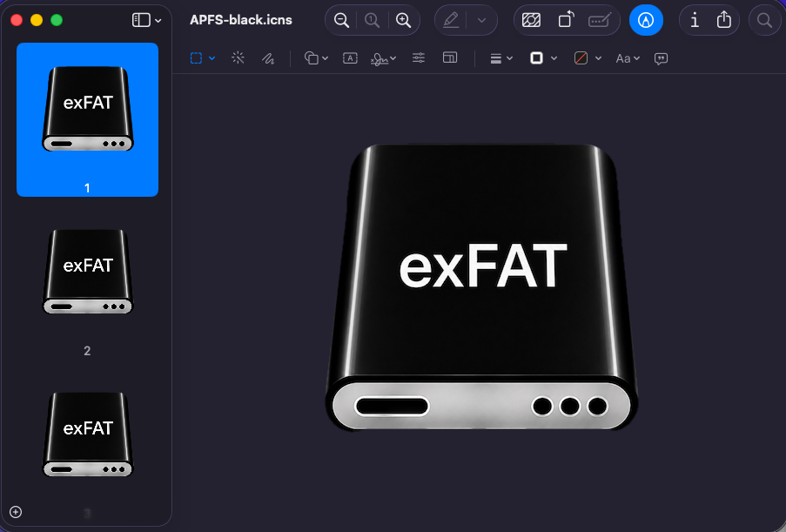Click the Signature tool icon

tap(380, 59)
